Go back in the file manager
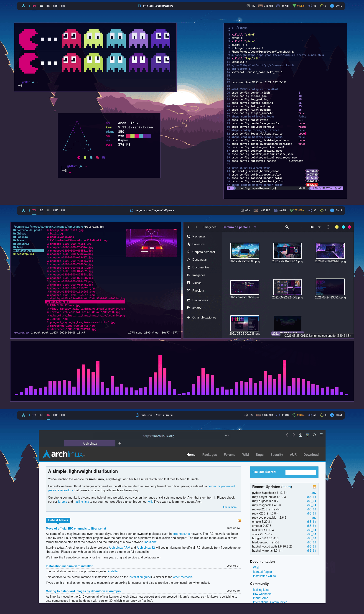 coord(189,227)
